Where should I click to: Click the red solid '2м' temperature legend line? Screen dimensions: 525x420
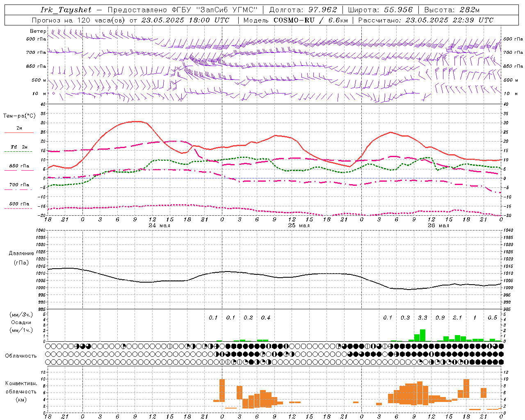pos(19,132)
